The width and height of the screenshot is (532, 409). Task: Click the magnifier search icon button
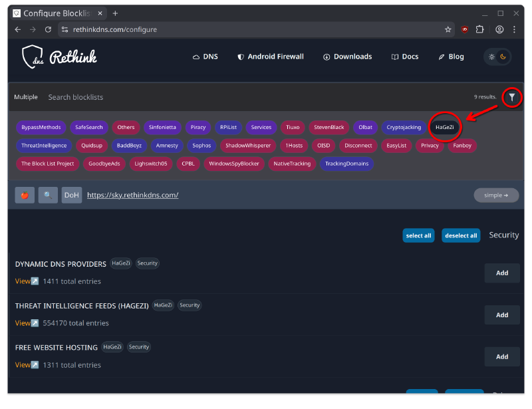pos(48,195)
